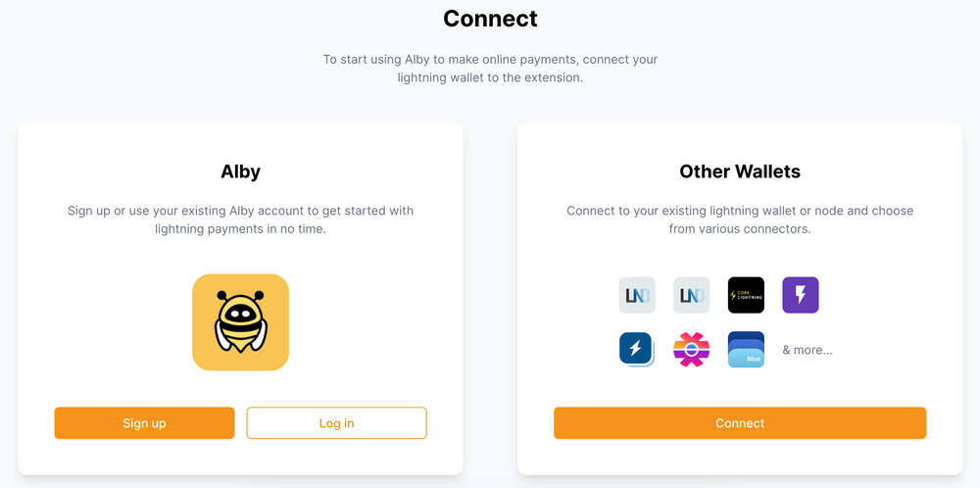The width and height of the screenshot is (980, 488).
Task: Click the Alby account description text
Action: [x=240, y=220]
